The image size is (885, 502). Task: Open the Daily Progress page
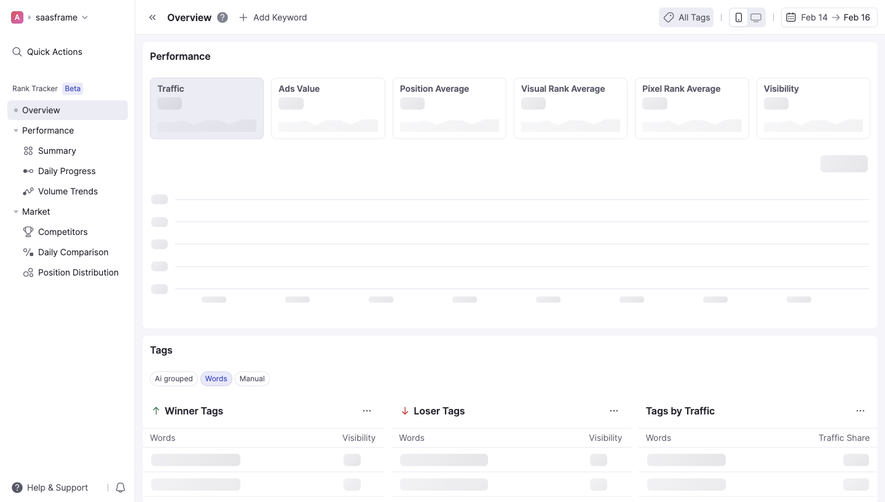59,171
